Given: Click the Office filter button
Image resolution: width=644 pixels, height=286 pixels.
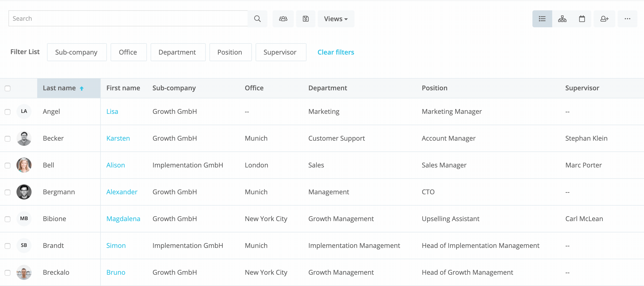Looking at the screenshot, I should point(128,52).
